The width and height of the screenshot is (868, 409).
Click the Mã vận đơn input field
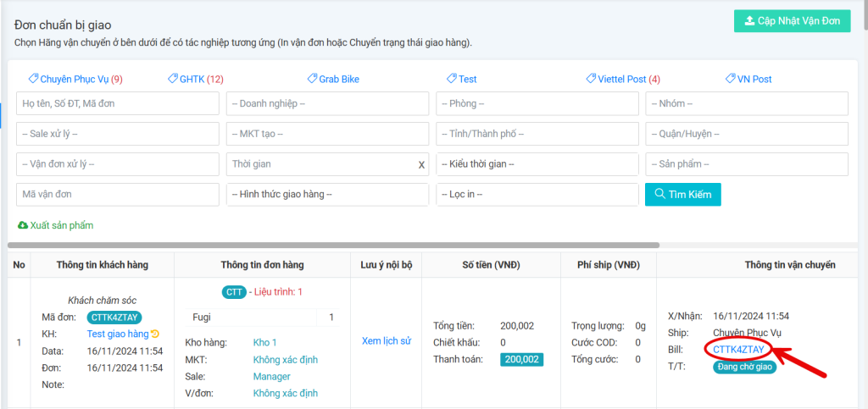click(x=117, y=195)
